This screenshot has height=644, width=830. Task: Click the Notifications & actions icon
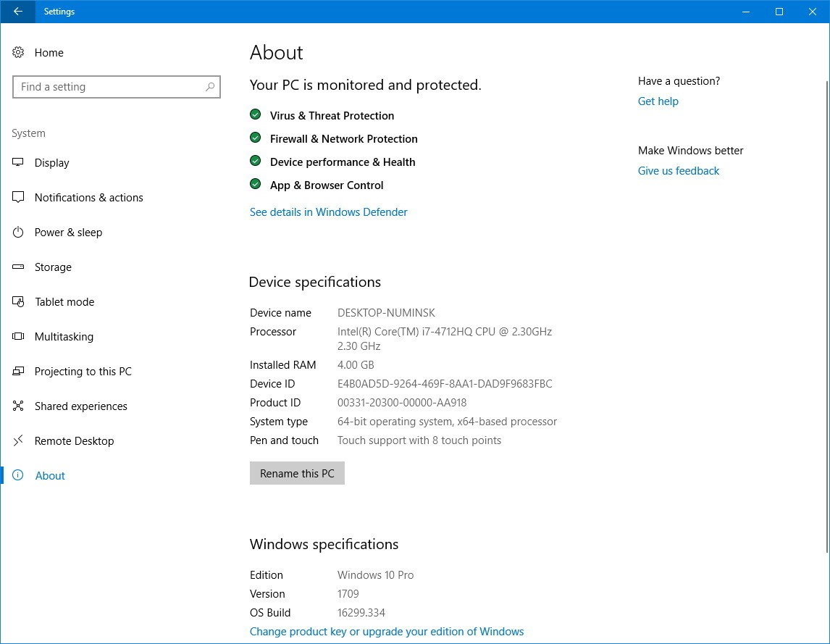tap(18, 198)
